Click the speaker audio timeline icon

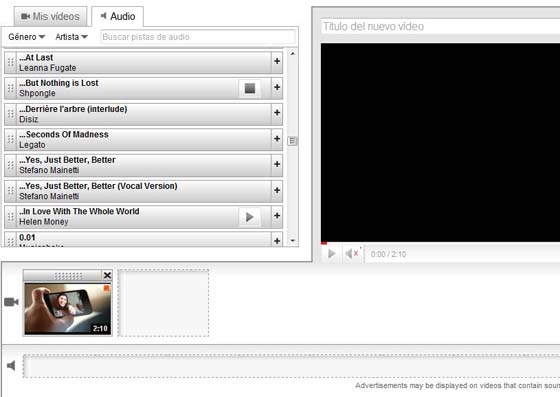(x=11, y=365)
